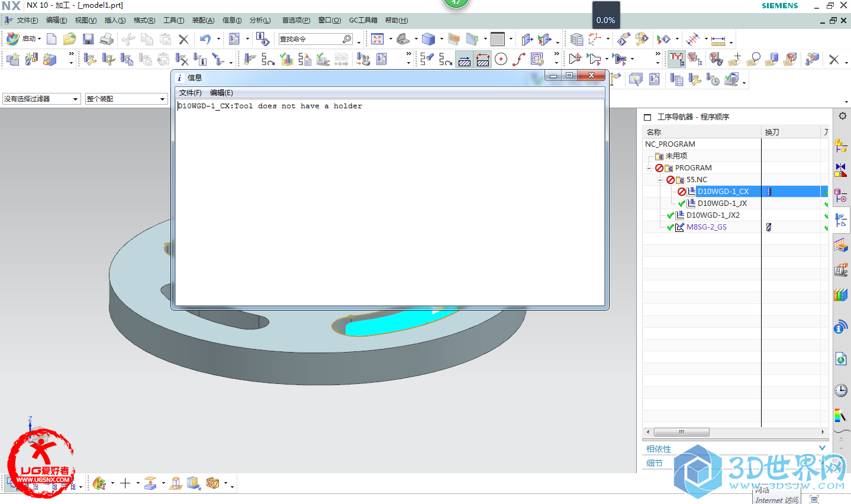
Task: Open the Undo history dropdown arrow
Action: tap(218, 40)
